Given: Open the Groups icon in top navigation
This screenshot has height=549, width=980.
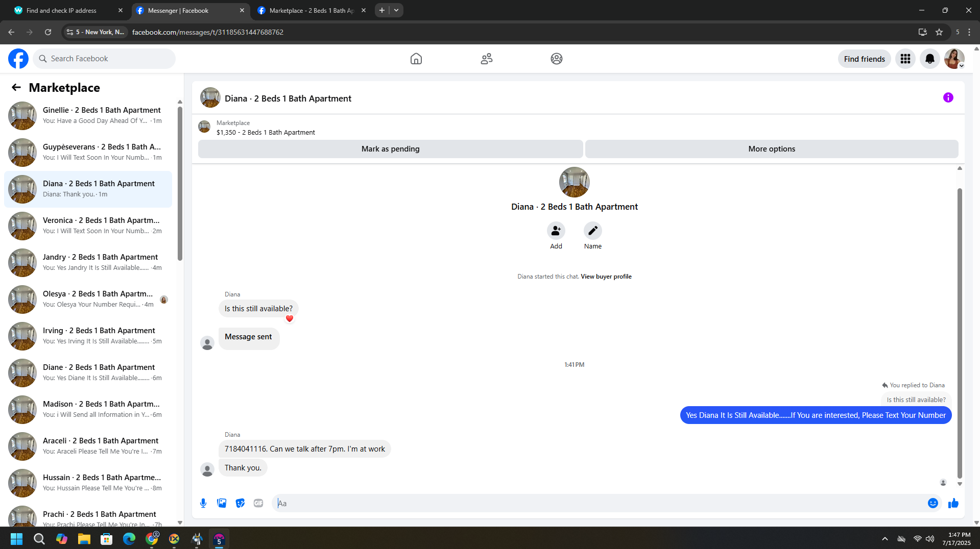Looking at the screenshot, I should click(x=557, y=59).
